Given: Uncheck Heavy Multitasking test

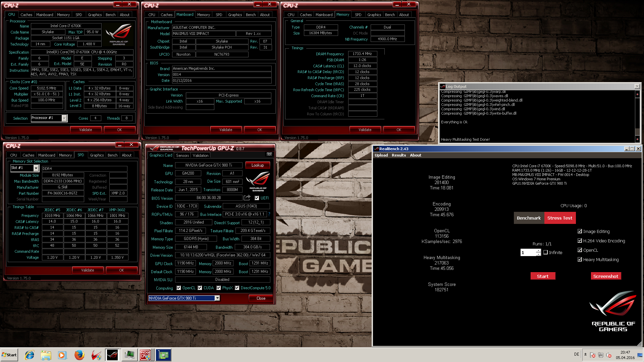Looking at the screenshot, I should [580, 259].
